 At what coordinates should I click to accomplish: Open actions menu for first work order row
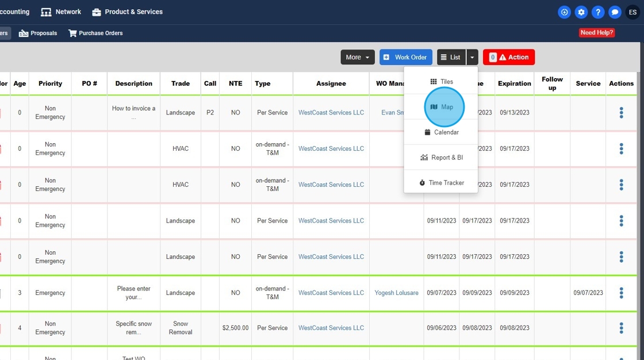pyautogui.click(x=621, y=113)
